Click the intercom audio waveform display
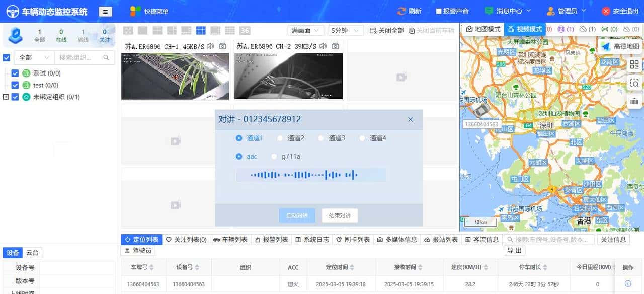 (x=311, y=174)
